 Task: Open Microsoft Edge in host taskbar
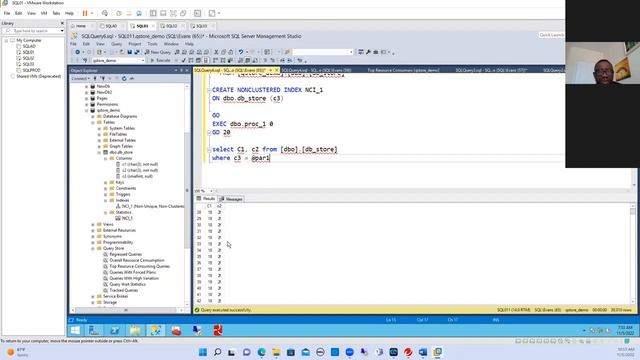(261, 352)
